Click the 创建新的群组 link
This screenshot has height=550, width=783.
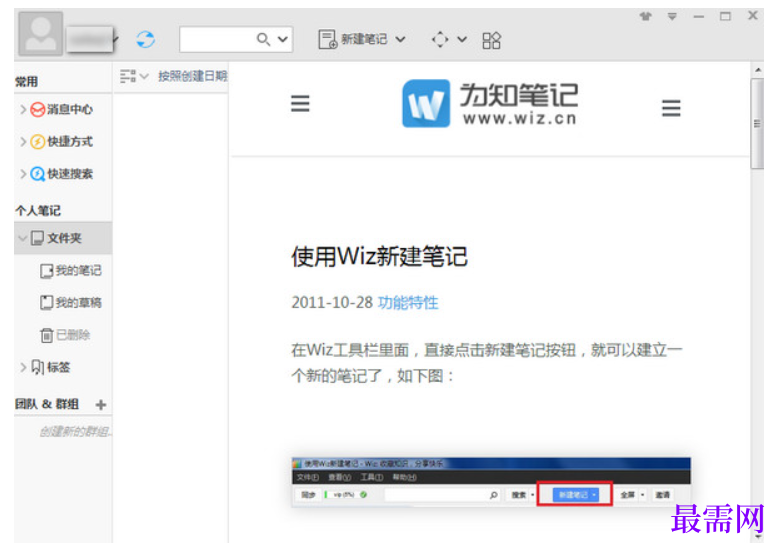click(x=75, y=431)
